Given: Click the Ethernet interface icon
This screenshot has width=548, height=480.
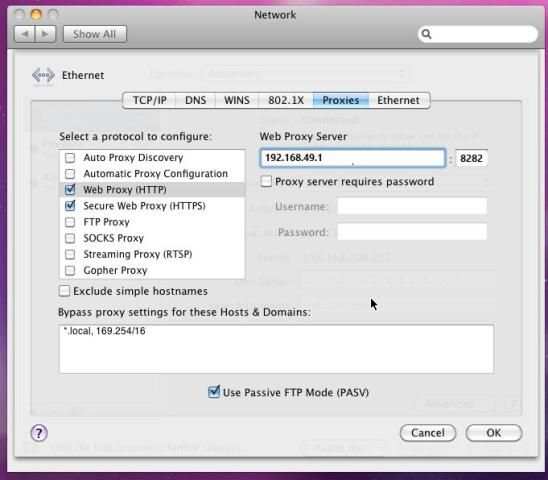Looking at the screenshot, I should (43, 75).
